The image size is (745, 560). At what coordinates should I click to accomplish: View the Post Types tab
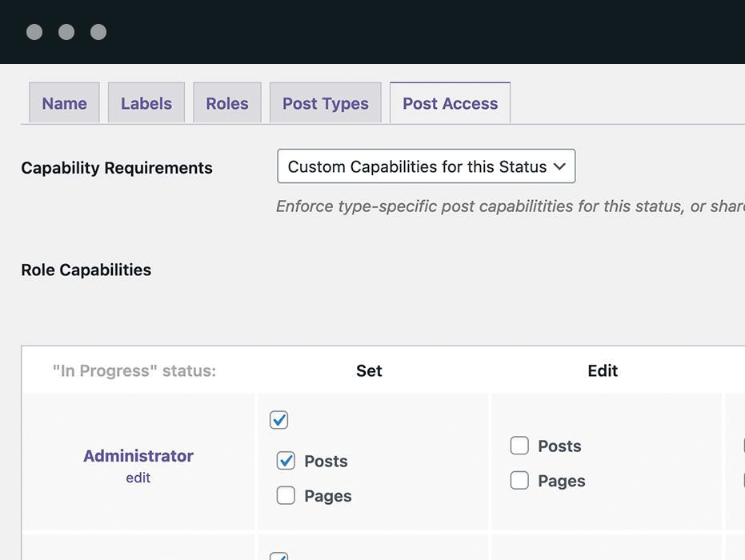coord(325,102)
